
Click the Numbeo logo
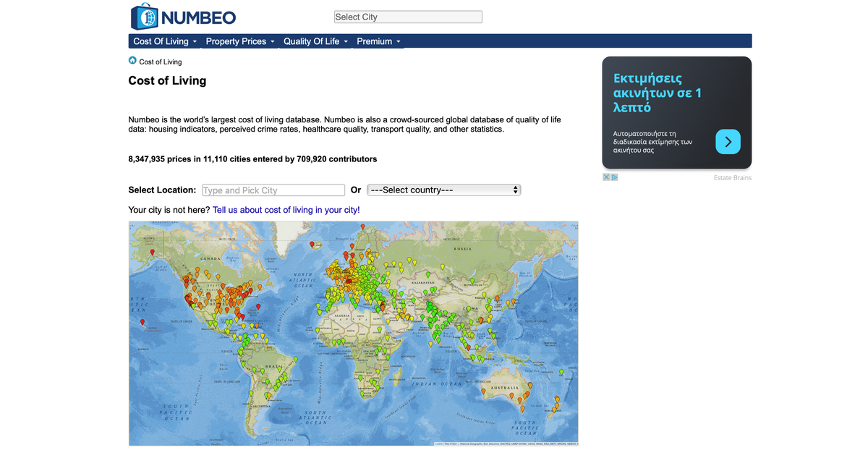tap(183, 17)
